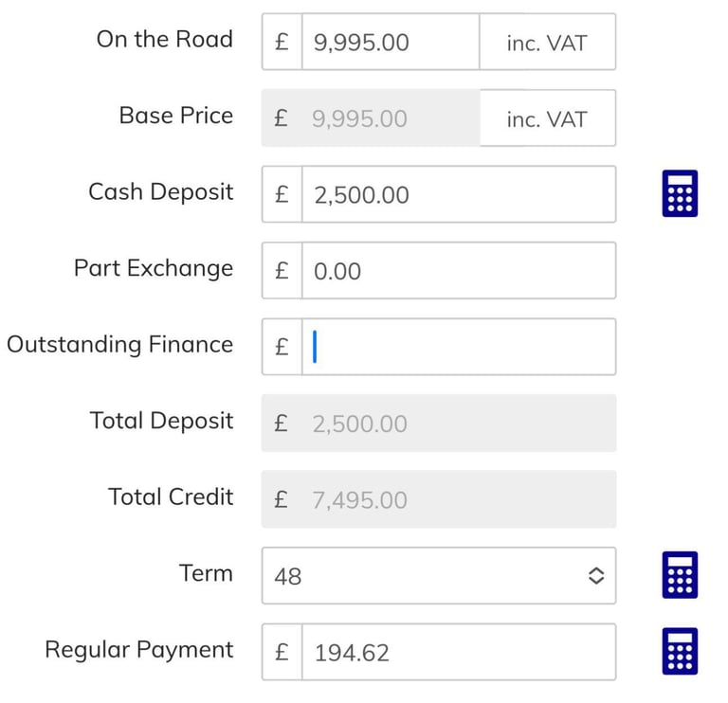The width and height of the screenshot is (728, 703).
Task: Click the calculator icon next to Term
Action: pyautogui.click(x=680, y=575)
